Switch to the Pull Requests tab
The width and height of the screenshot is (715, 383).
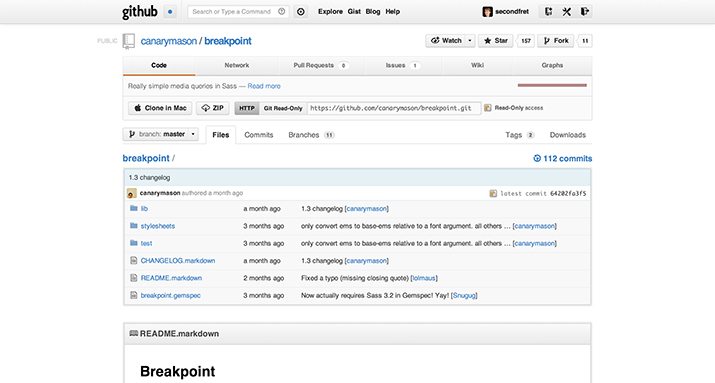321,66
